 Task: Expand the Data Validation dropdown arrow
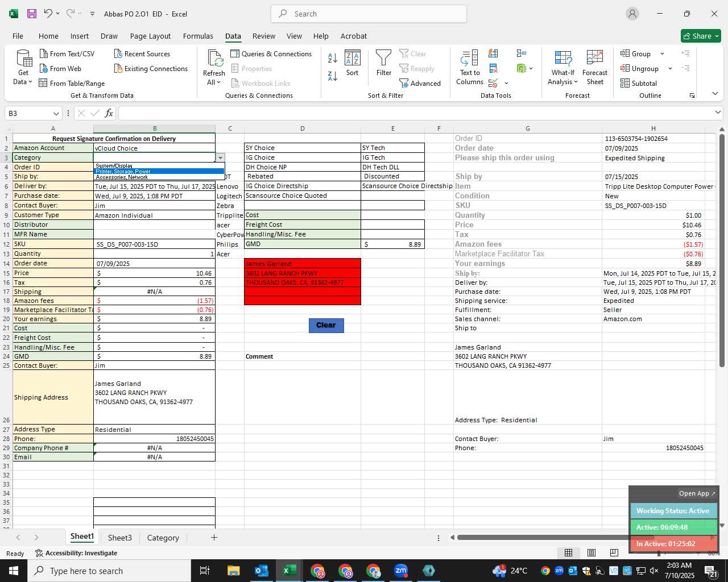tap(506, 84)
